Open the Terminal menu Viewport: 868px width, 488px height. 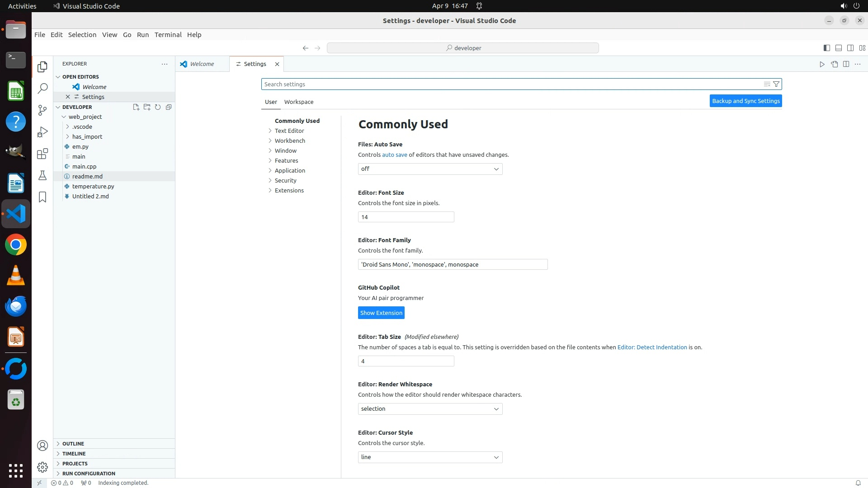pyautogui.click(x=168, y=35)
